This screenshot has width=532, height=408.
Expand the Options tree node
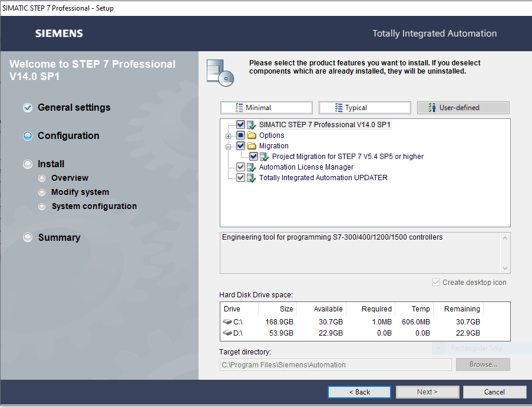click(x=229, y=136)
